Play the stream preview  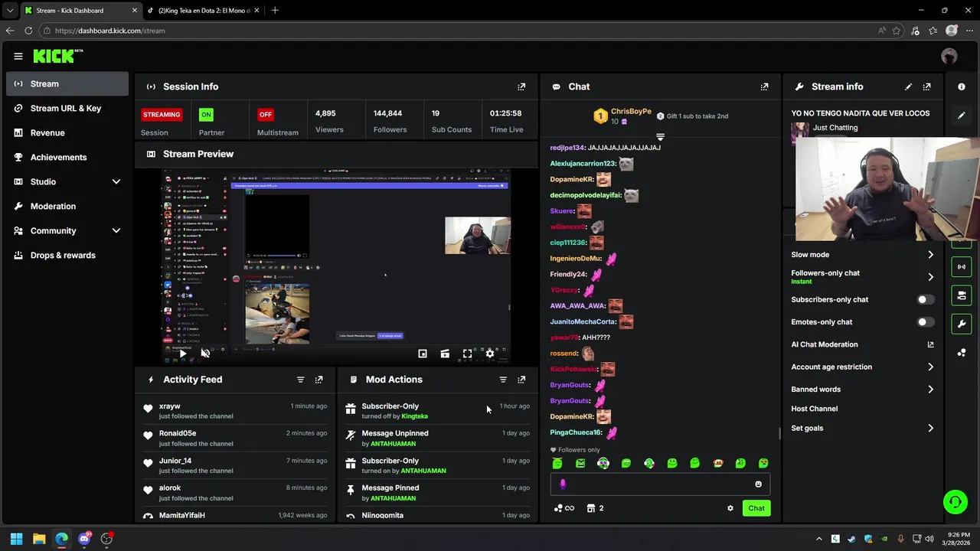point(182,354)
